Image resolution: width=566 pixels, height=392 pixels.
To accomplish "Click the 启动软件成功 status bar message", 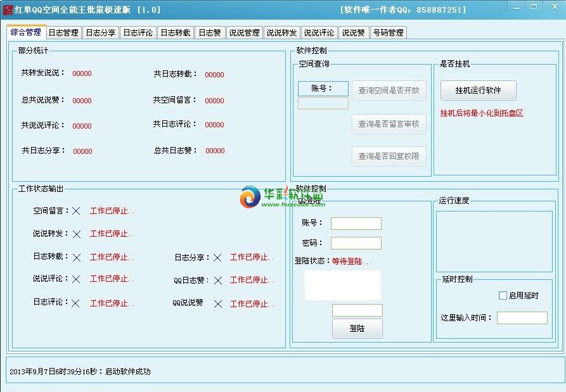I will pyautogui.click(x=127, y=372).
